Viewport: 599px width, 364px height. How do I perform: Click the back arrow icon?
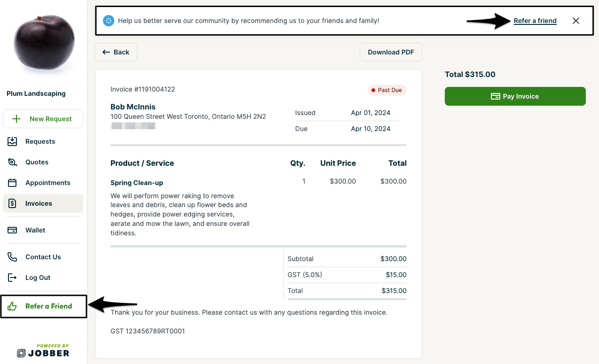click(x=107, y=52)
